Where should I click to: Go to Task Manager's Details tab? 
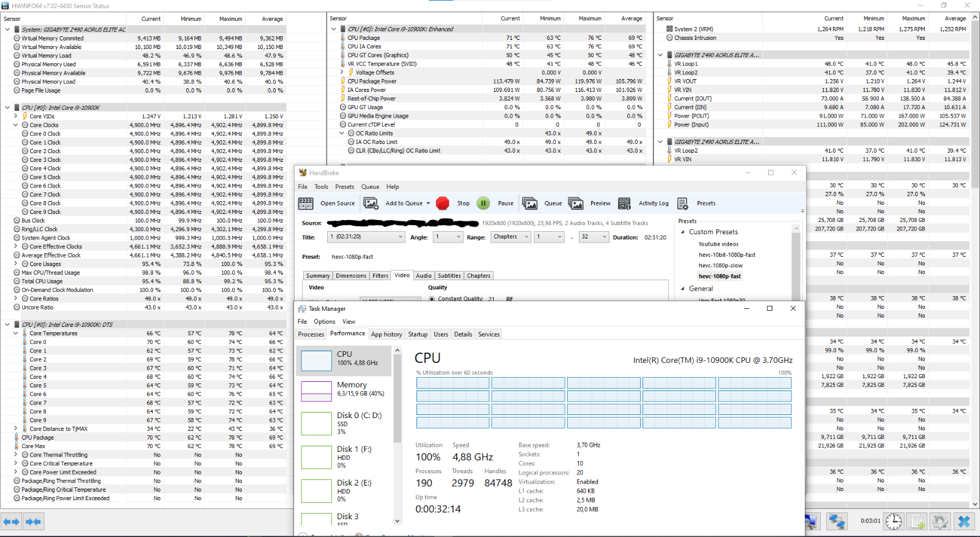coord(463,335)
